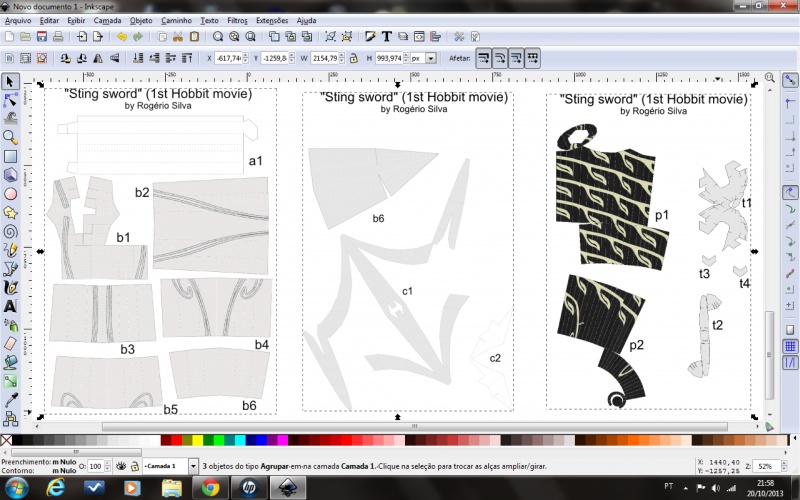800x500 pixels.
Task: Open the XML editor icon
Action: click(419, 37)
